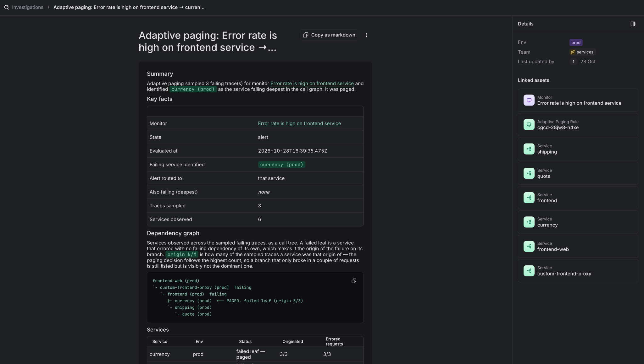644x364 pixels.
Task: Click the 'PAGED, failed leaf (origin 3/3)' text
Action: click(x=264, y=301)
